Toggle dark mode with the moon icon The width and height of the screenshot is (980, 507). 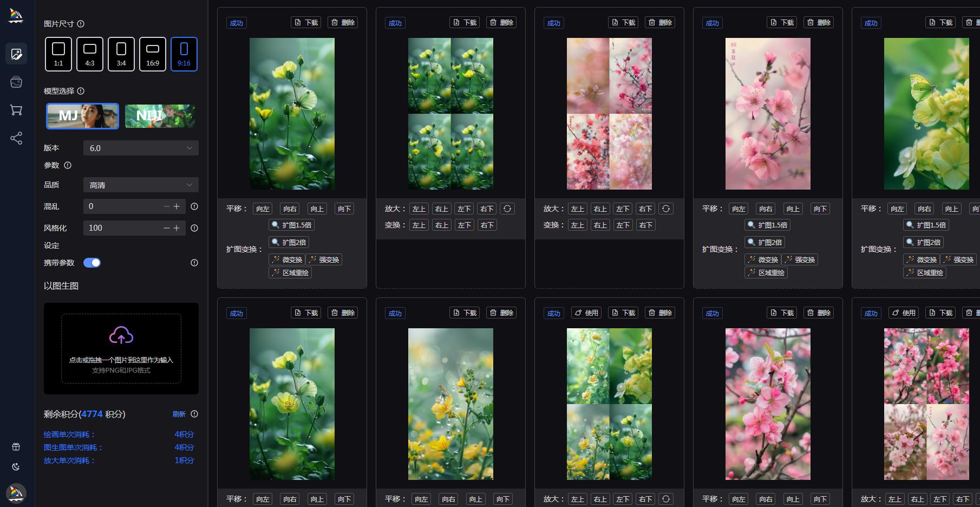click(x=16, y=466)
